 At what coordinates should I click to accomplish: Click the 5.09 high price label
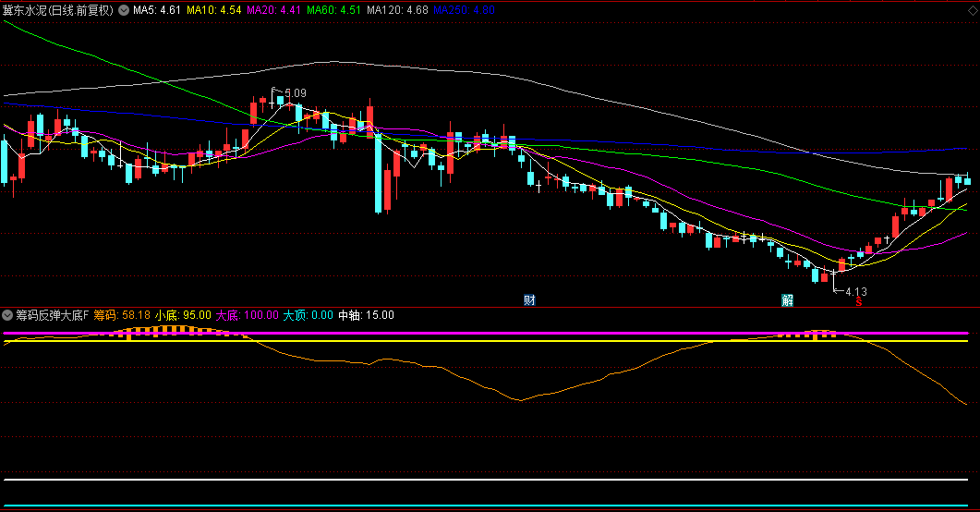click(296, 93)
